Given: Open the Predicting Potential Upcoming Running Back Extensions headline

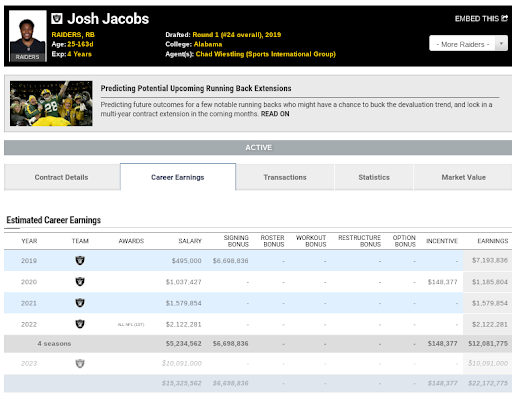Looking at the screenshot, I should coord(196,88).
